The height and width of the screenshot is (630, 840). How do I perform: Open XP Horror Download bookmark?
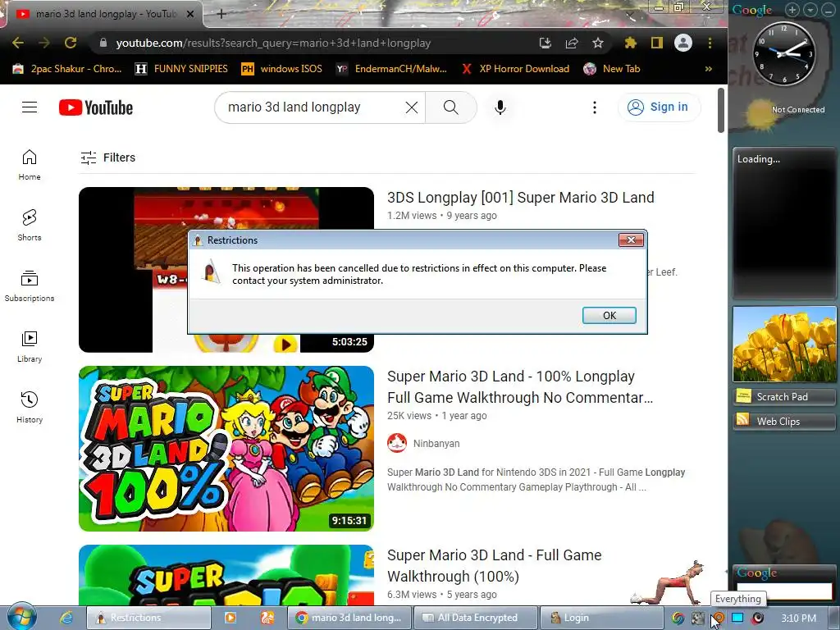click(x=515, y=69)
